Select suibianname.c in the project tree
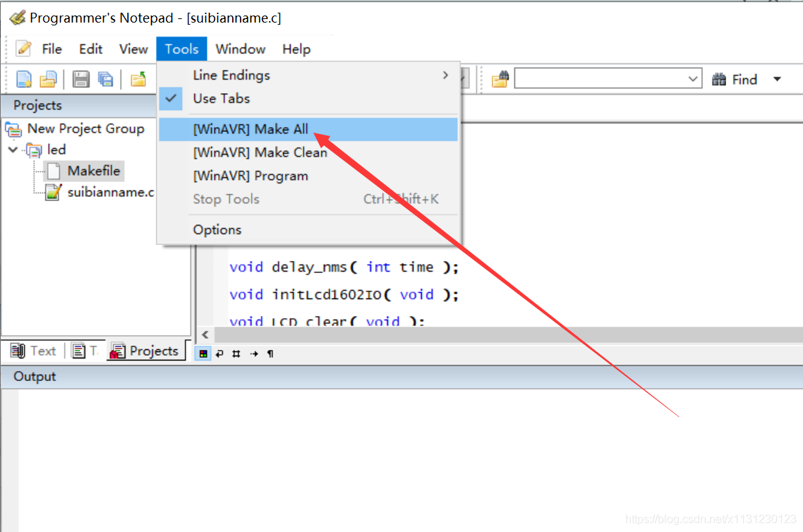The width and height of the screenshot is (803, 532). [111, 193]
